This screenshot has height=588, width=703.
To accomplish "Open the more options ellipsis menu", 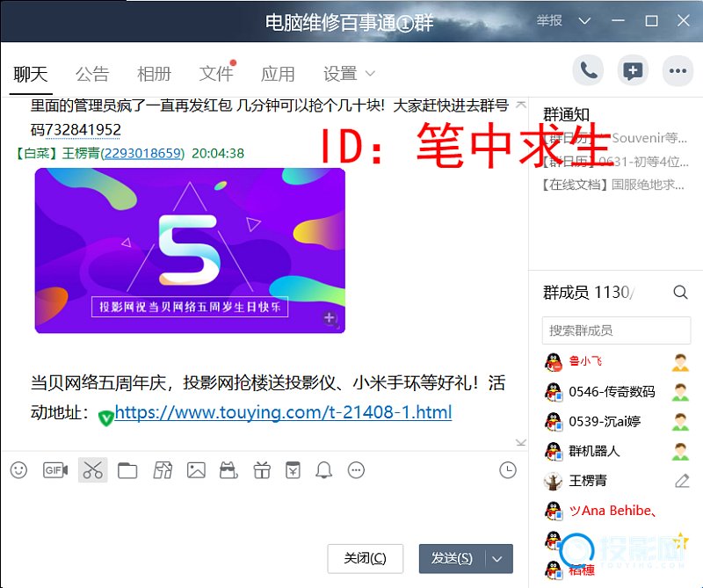I will pyautogui.click(x=678, y=70).
